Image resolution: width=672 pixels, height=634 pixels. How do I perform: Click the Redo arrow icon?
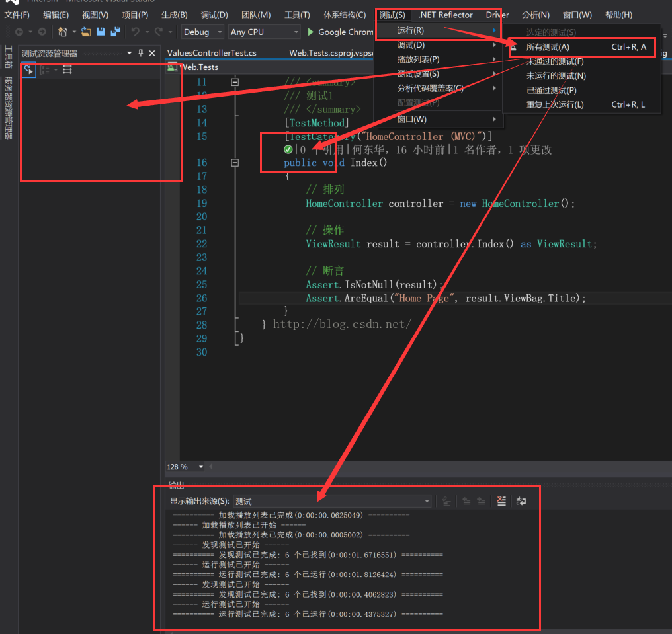click(x=159, y=32)
